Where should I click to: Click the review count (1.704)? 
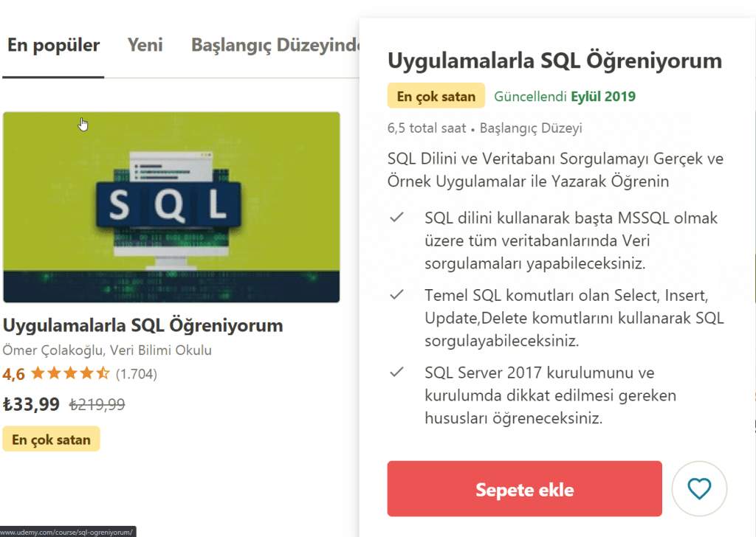[137, 374]
